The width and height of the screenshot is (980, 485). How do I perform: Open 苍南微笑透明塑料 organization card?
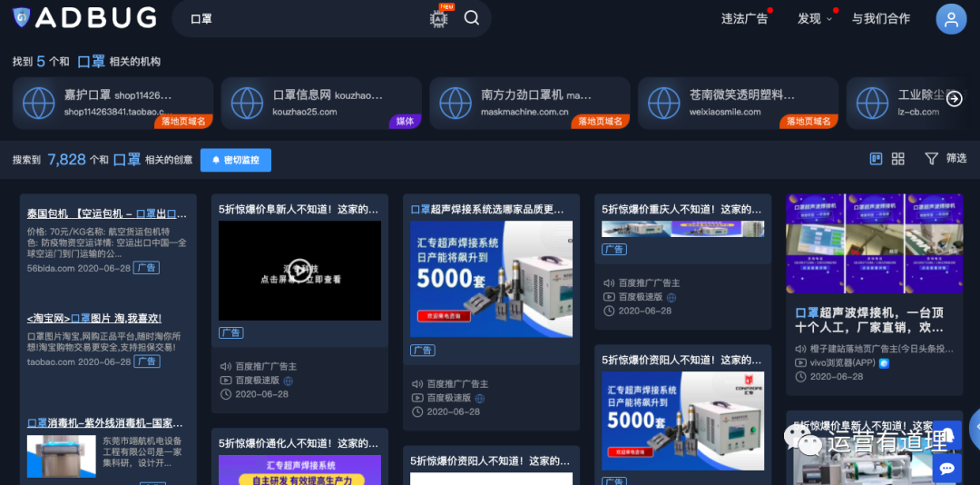738,104
